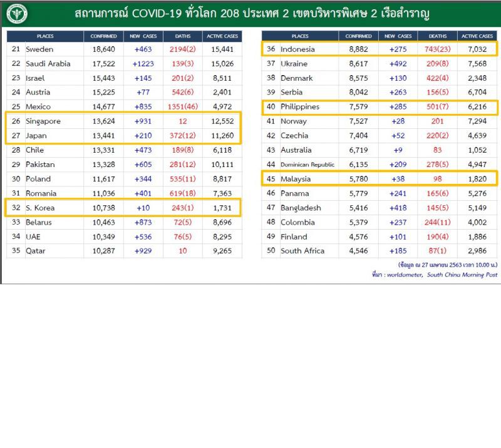Select the 'Israel' row label
Screen dimensions: 501x448
tap(35, 78)
